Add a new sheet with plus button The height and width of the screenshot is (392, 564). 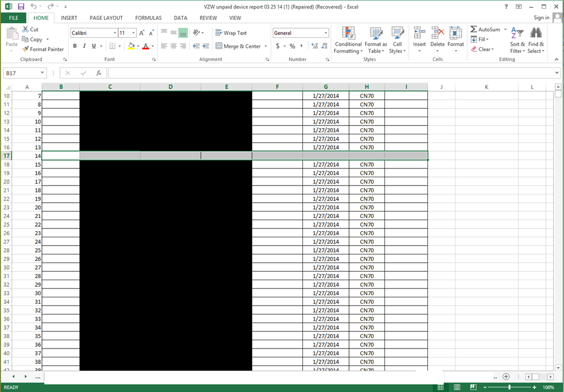(506, 377)
